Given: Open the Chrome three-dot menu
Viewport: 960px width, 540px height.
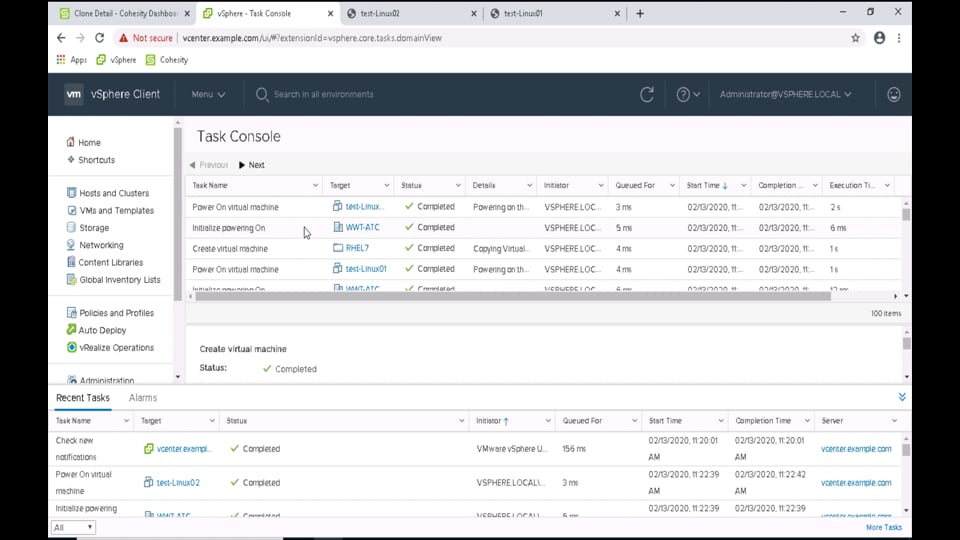Looking at the screenshot, I should [899, 38].
